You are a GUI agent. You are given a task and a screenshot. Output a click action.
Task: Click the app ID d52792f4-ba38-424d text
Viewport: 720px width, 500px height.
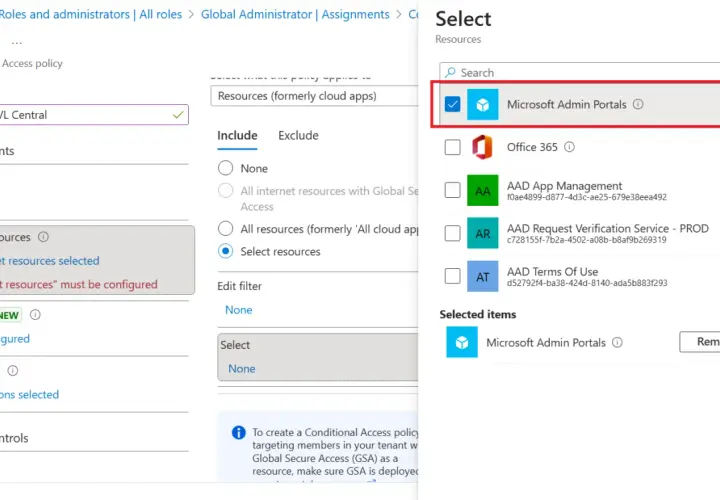pos(587,283)
